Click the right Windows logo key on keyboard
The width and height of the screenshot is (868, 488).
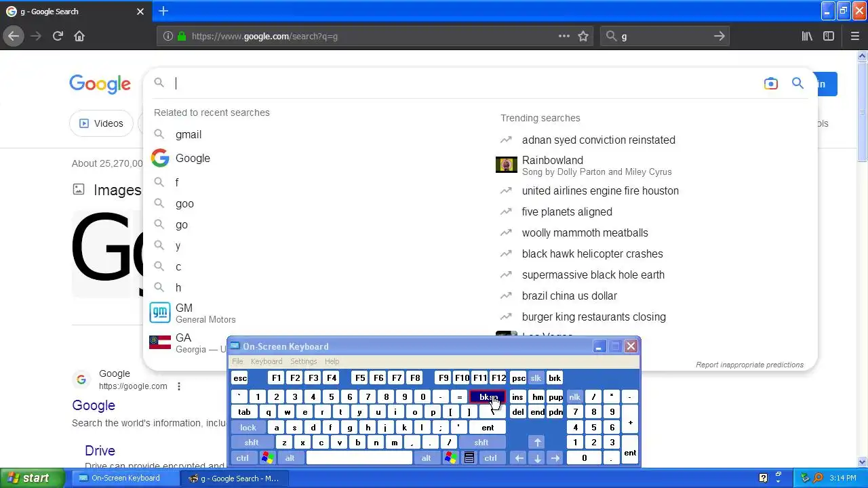pos(450,458)
